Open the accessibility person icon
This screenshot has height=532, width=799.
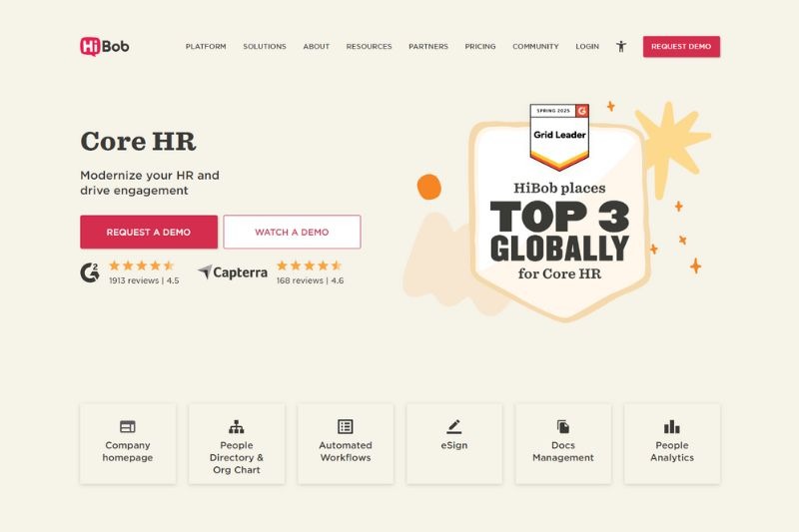620,46
